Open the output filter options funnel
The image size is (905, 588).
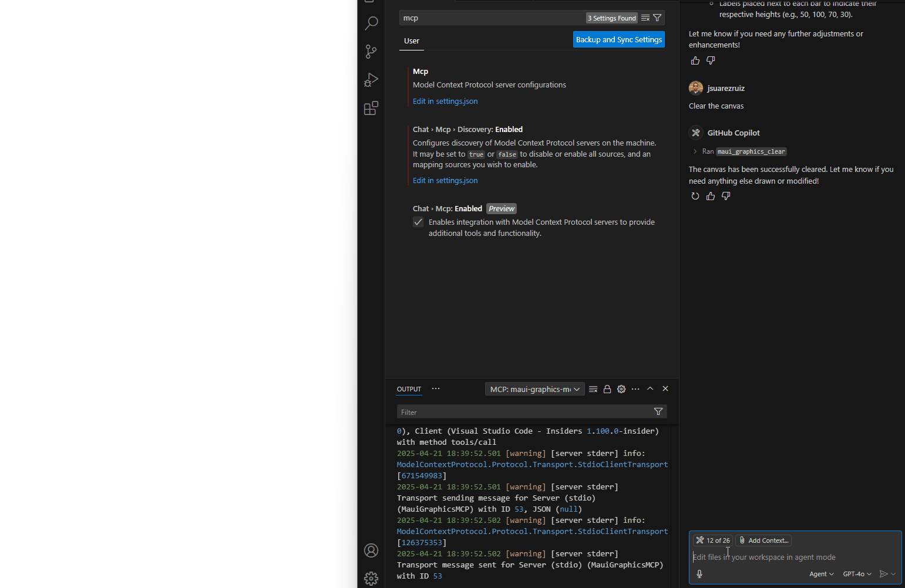pos(658,411)
